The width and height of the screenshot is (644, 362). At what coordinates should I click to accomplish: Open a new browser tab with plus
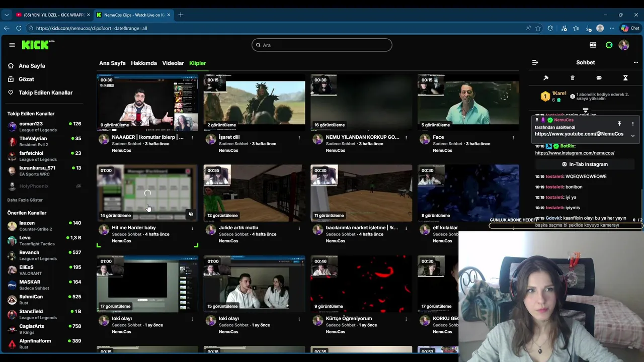181,15
